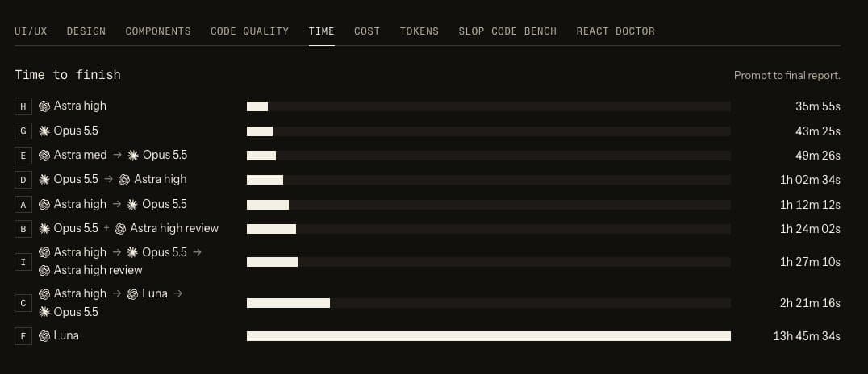Click the C letter badge
Viewport: 868px width, 374px height.
tap(23, 303)
